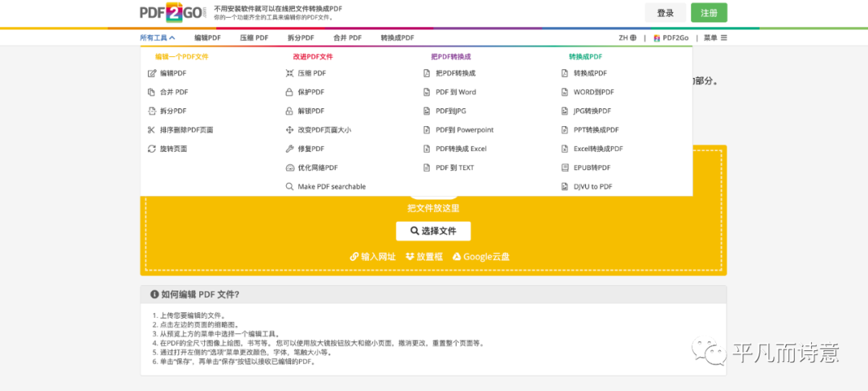Click the document icon beside PDF 到 Word
The height and width of the screenshot is (391, 868).
(x=427, y=92)
